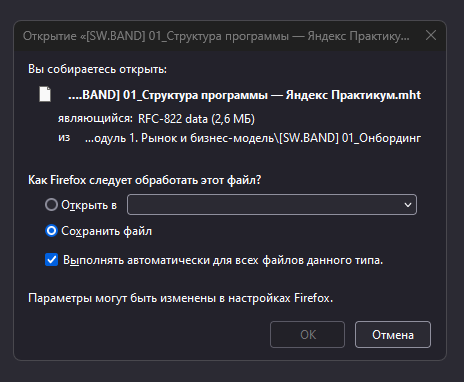Open the application selection combo box
This screenshot has height=382, width=464.
pos(272,205)
